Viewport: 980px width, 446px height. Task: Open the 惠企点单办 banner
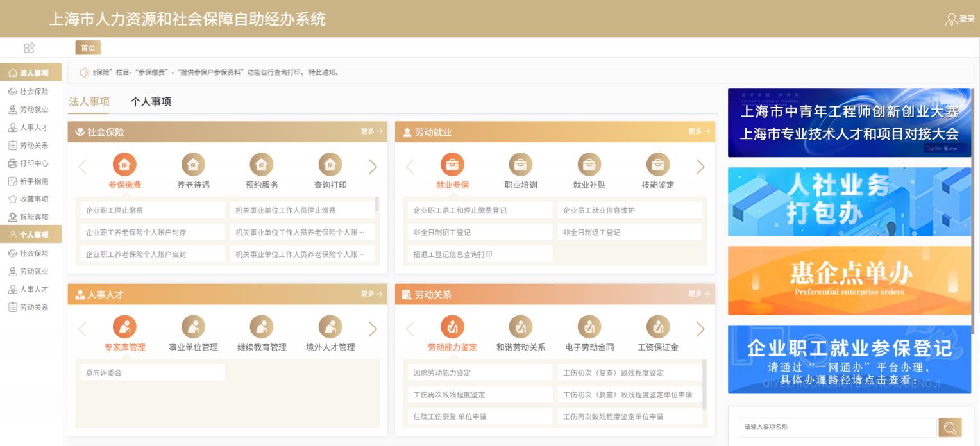(849, 280)
